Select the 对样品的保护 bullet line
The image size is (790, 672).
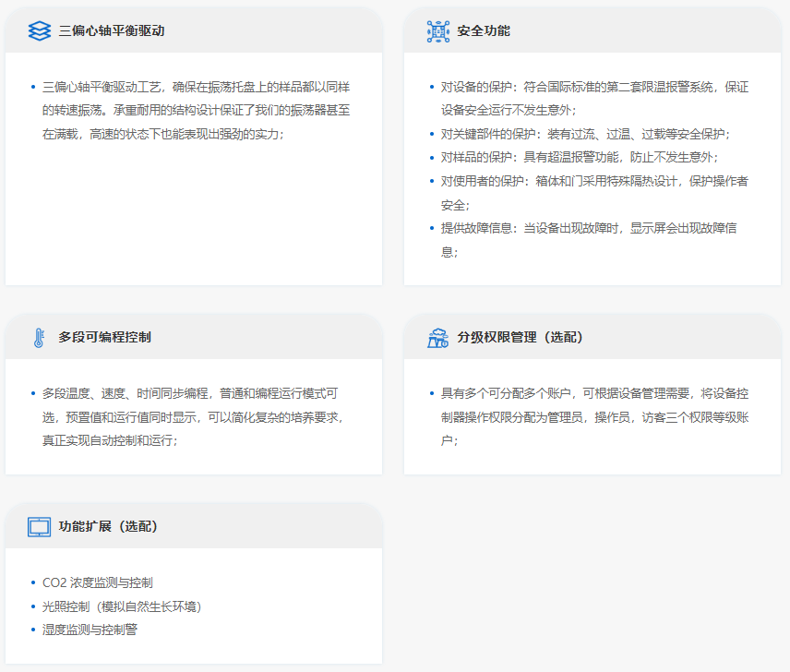tap(579, 157)
